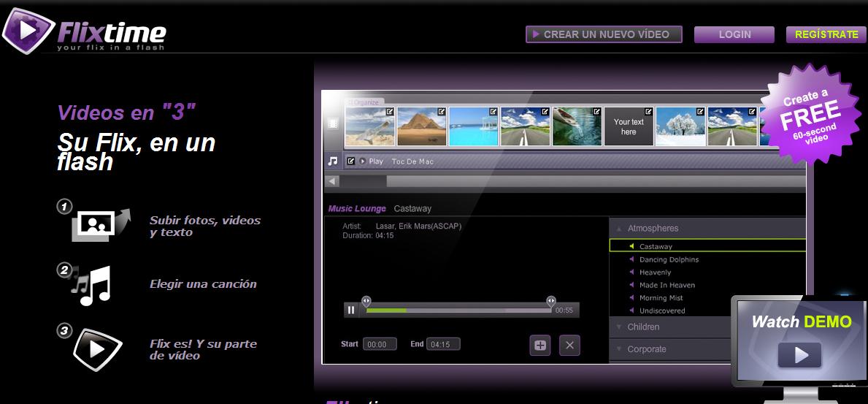The height and width of the screenshot is (404, 868).
Task: Open the LOGIN page
Action: click(734, 34)
